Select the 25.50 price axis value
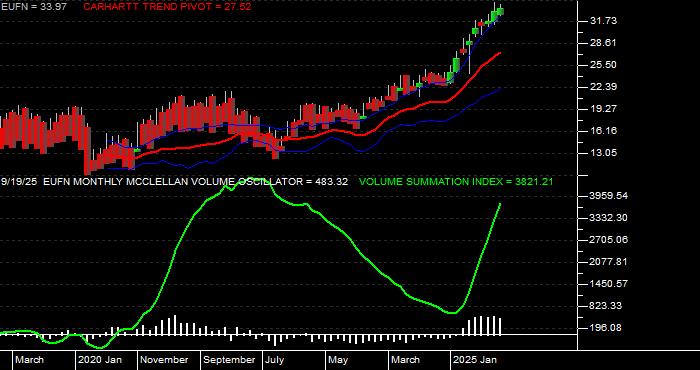Screen dimensions: 700x370 point(603,65)
